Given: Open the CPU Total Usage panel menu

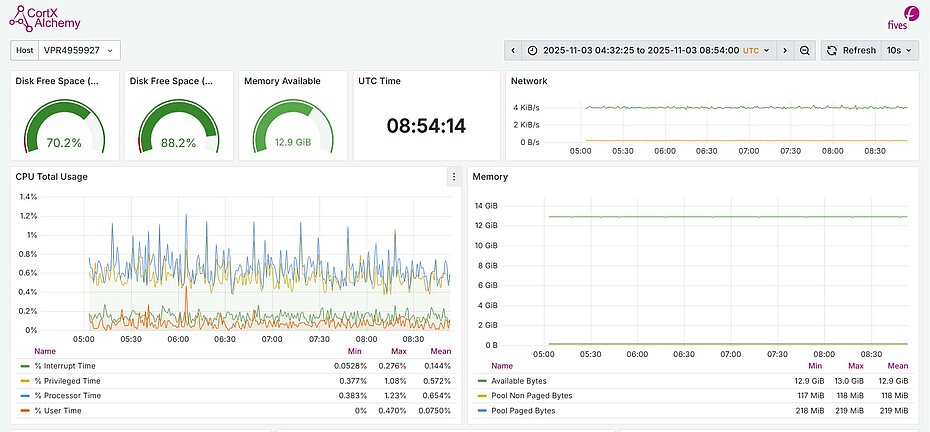Looking at the screenshot, I should (x=453, y=177).
